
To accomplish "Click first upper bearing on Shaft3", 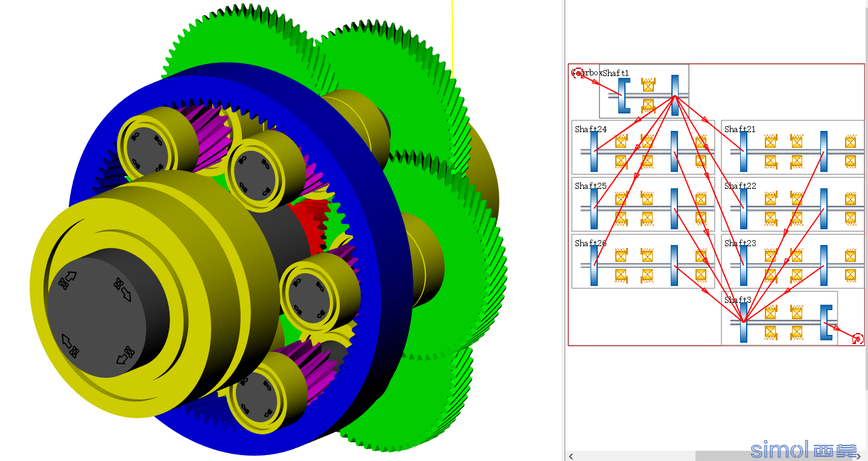I will click(770, 313).
